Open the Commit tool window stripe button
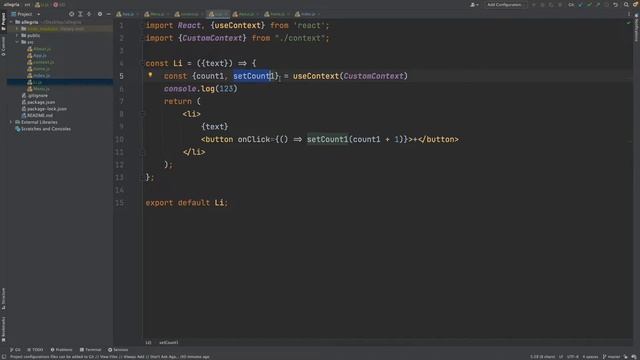 (3, 46)
